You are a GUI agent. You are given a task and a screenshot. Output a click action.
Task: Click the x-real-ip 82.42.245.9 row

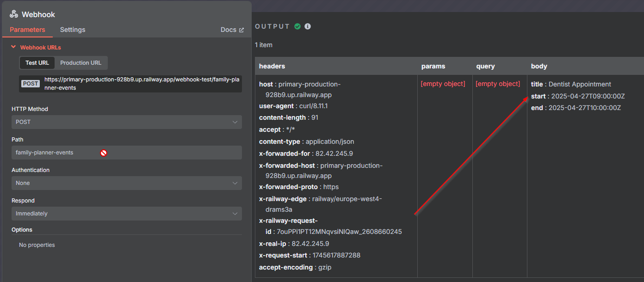pyautogui.click(x=294, y=244)
